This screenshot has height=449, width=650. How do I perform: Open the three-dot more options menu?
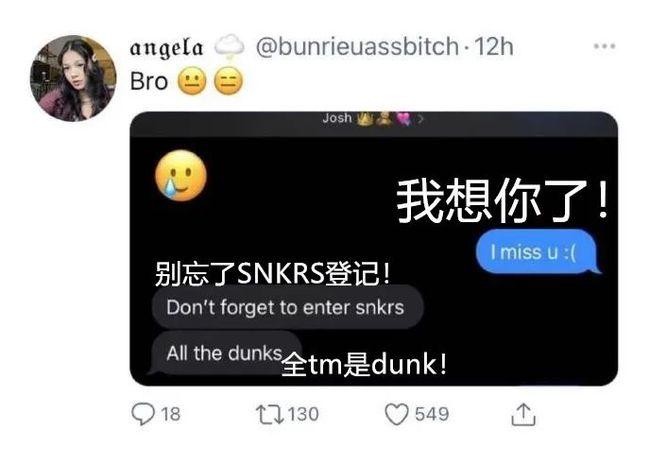604,46
